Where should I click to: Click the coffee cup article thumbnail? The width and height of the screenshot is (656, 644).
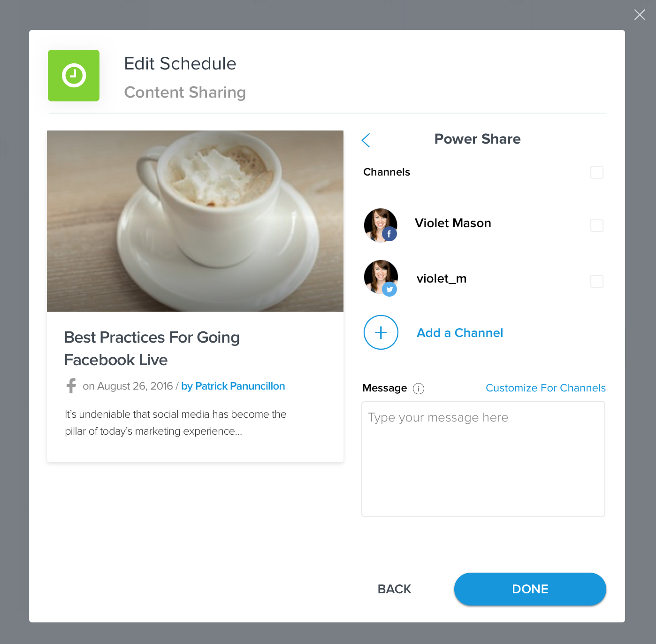coord(195,221)
